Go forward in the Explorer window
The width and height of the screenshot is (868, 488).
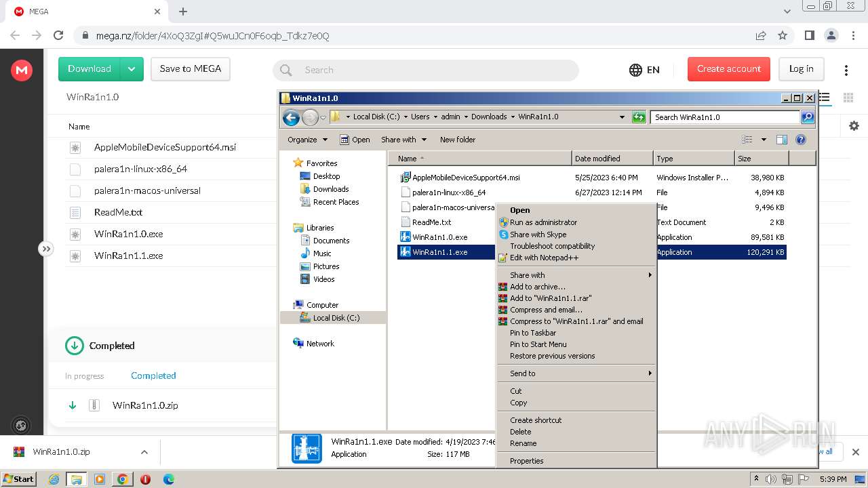[310, 117]
